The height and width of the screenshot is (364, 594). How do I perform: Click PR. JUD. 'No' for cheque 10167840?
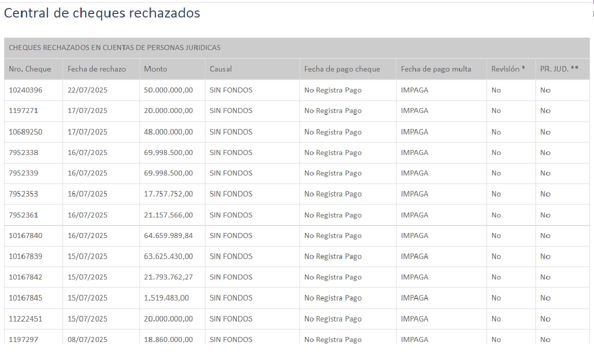[545, 235]
